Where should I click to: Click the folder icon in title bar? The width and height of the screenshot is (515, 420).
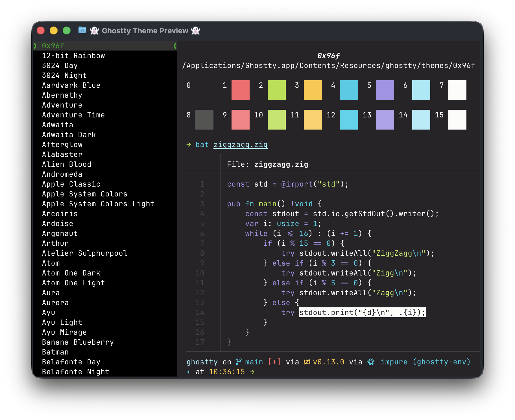[x=82, y=30]
